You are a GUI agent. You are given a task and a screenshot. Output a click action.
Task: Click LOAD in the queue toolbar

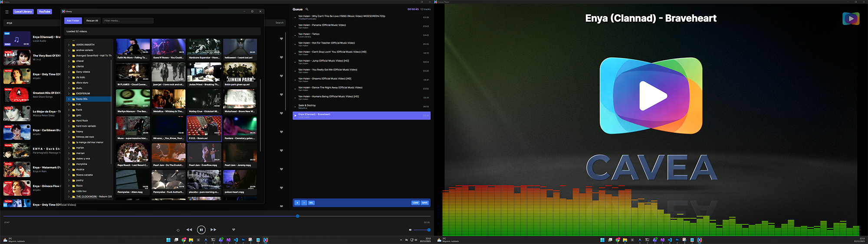tap(415, 203)
